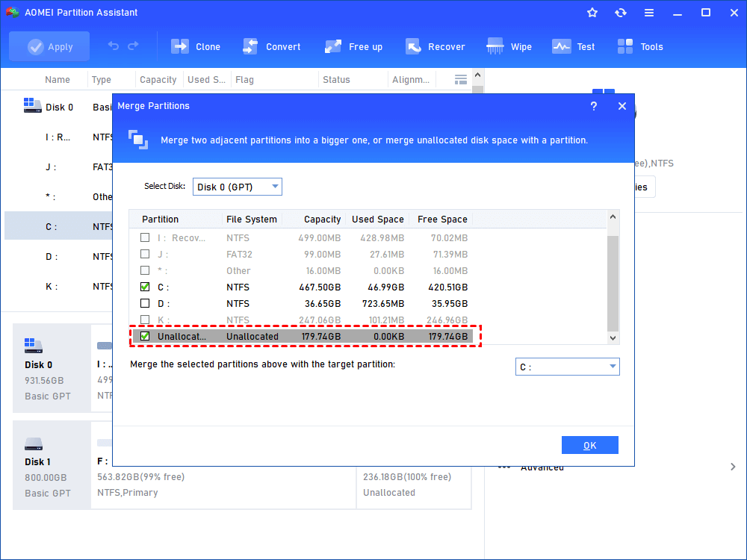Click the F: partition block on Disk 1

pos(223,476)
